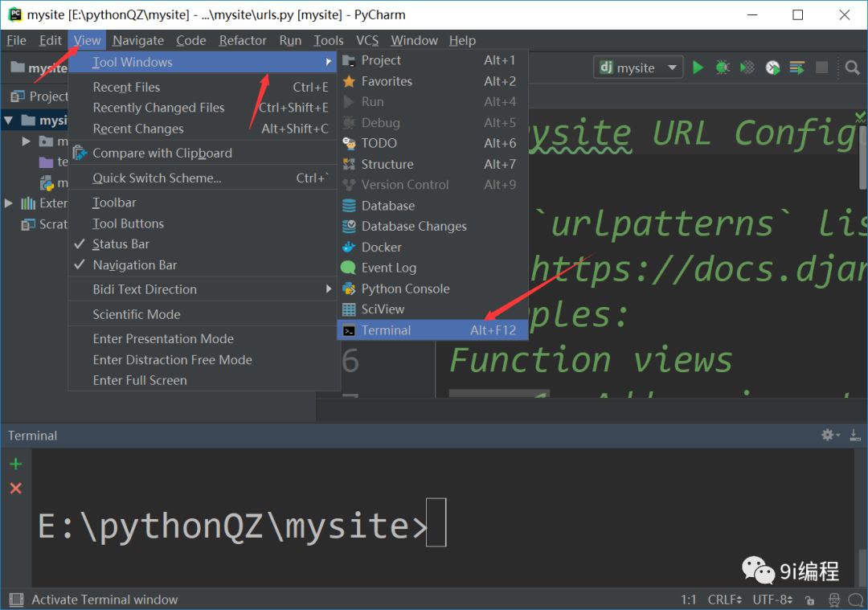Open the Event Log tool window
The width and height of the screenshot is (868, 610).
pyautogui.click(x=432, y=268)
